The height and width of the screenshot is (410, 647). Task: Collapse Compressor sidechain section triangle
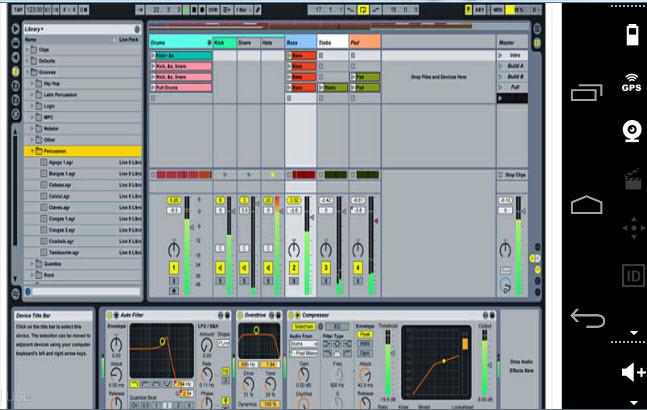pos(297,316)
